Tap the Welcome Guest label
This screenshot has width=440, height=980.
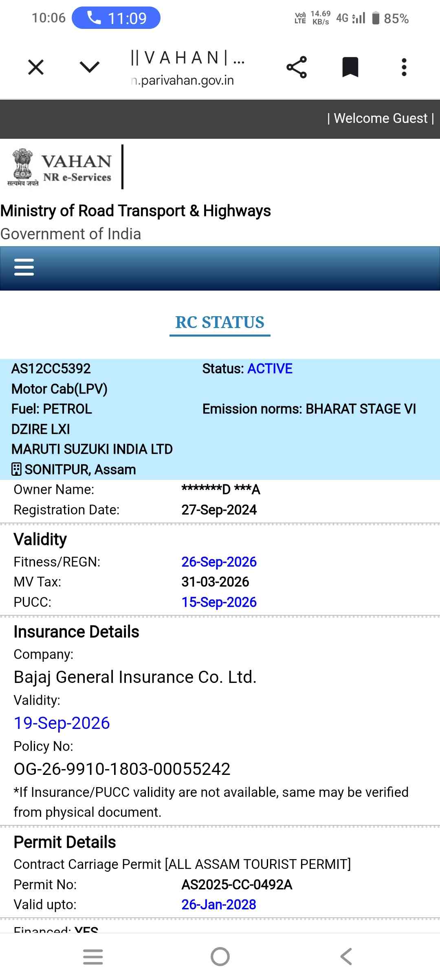[381, 118]
